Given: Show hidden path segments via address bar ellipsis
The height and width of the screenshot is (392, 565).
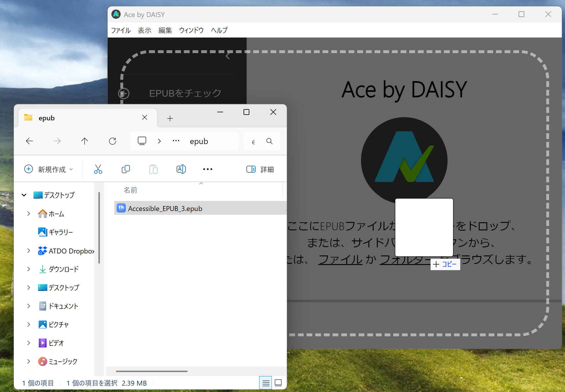Looking at the screenshot, I should click(x=176, y=141).
